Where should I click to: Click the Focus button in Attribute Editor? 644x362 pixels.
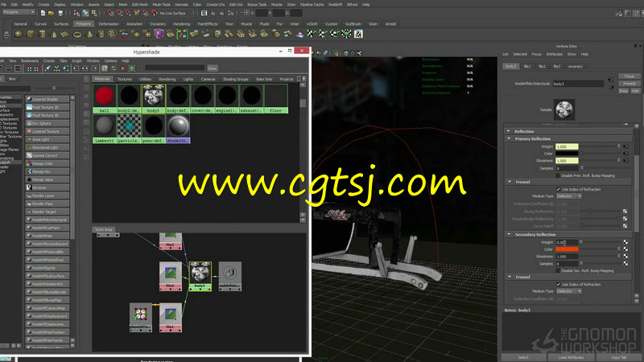click(630, 76)
